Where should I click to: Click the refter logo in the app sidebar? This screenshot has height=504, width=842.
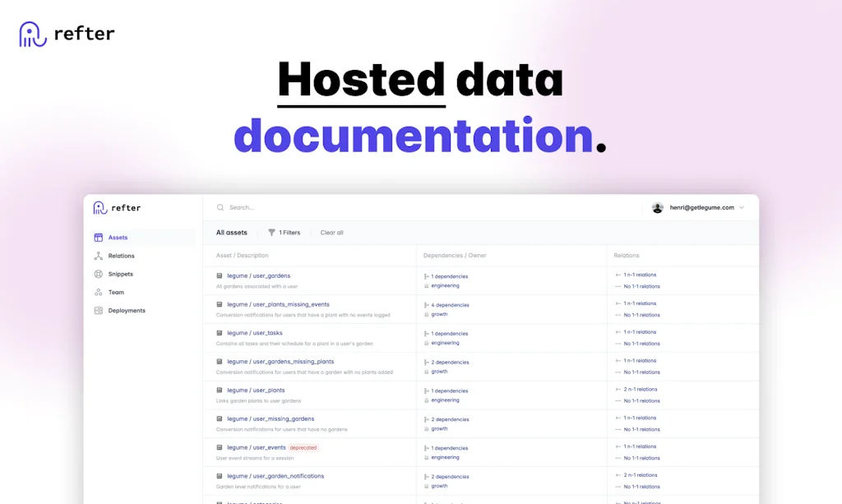(117, 208)
